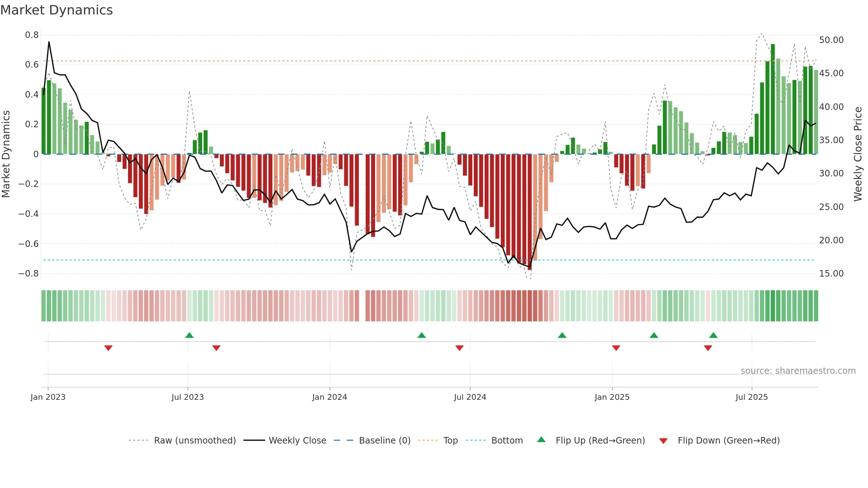Click the Market Dynamics chart title
Image resolution: width=868 pixels, height=488 pixels.
tap(56, 10)
